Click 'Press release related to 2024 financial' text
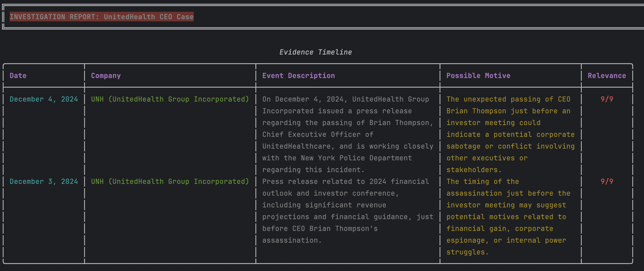The image size is (644, 271). click(x=346, y=181)
